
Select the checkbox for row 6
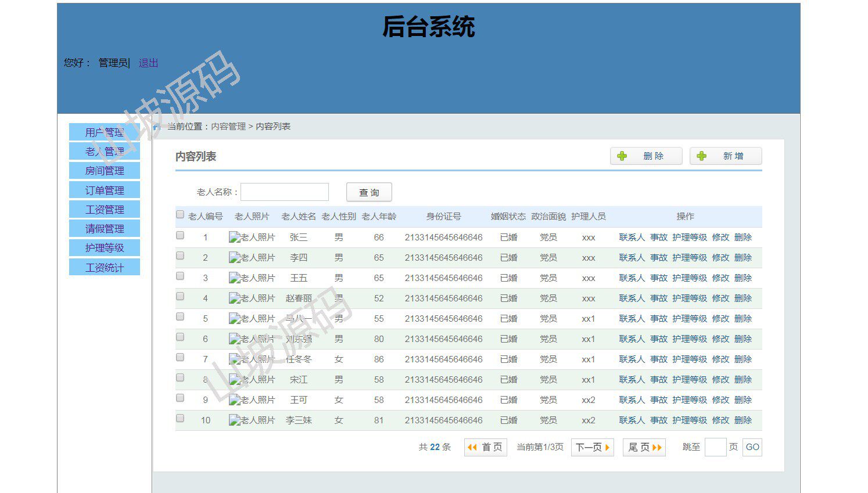180,337
